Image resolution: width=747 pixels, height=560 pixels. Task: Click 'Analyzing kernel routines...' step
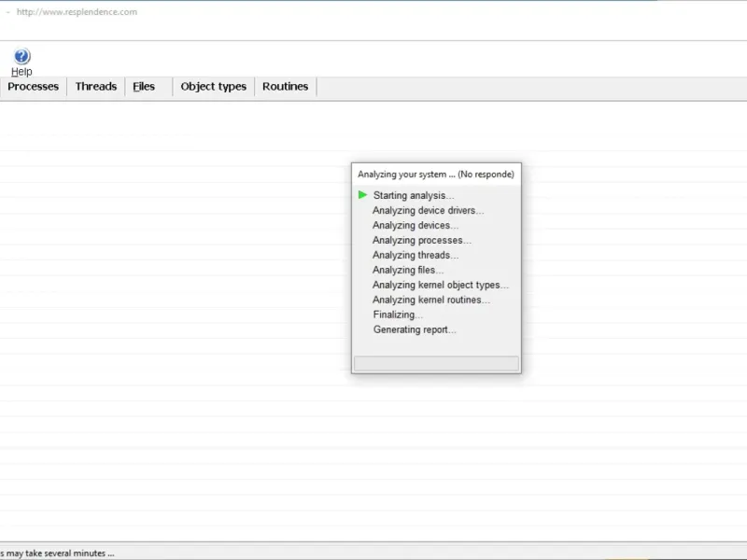point(431,300)
